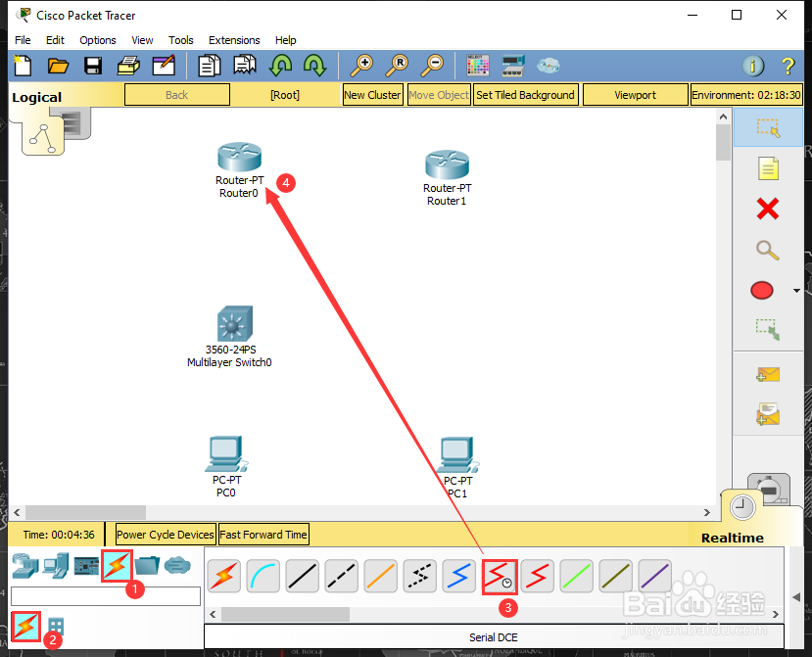Expand the shape tool dropdown arrow
This screenshot has height=657, width=812.
pyautogui.click(x=796, y=291)
